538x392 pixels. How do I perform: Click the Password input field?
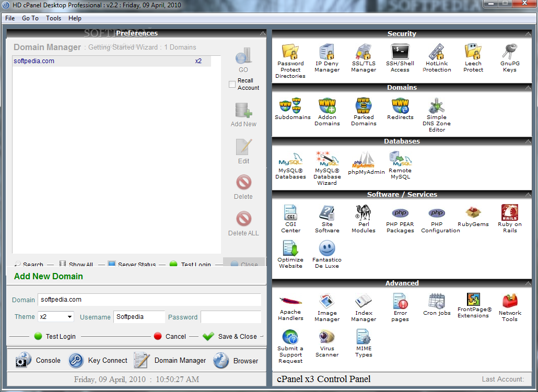click(231, 316)
